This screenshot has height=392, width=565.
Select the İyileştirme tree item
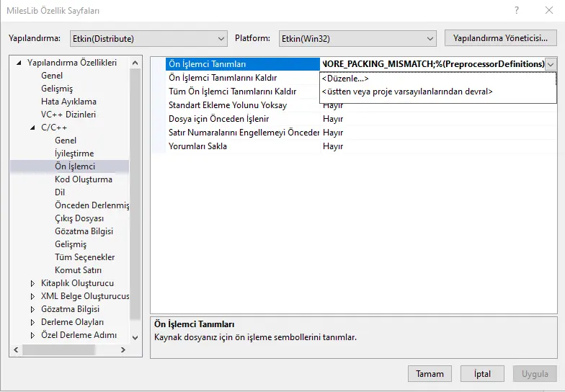[74, 153]
